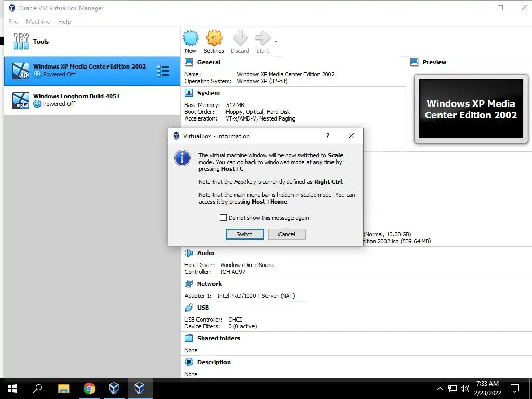Viewport: 532px width, 399px height.
Task: Close the VirtualBox Information dialog
Action: pos(351,136)
